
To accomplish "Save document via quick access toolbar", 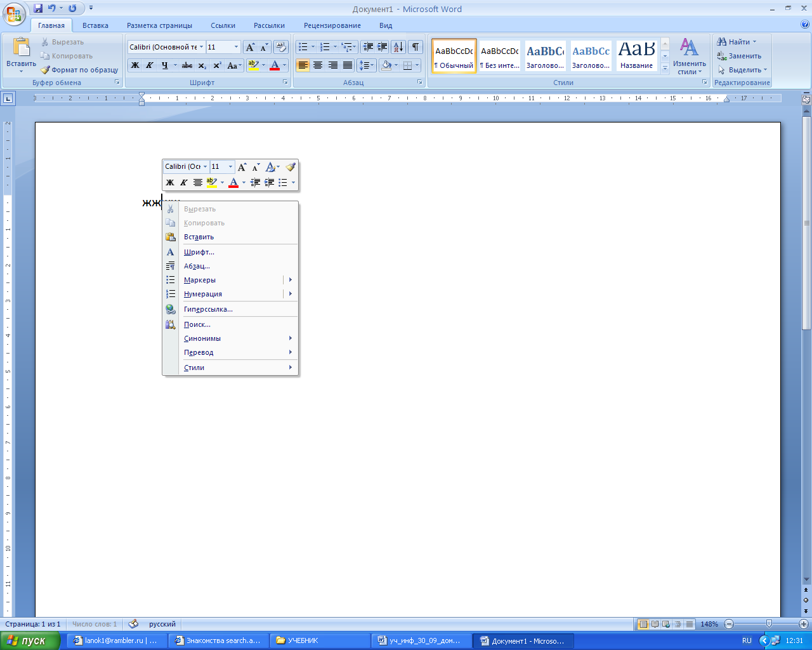I will click(38, 8).
